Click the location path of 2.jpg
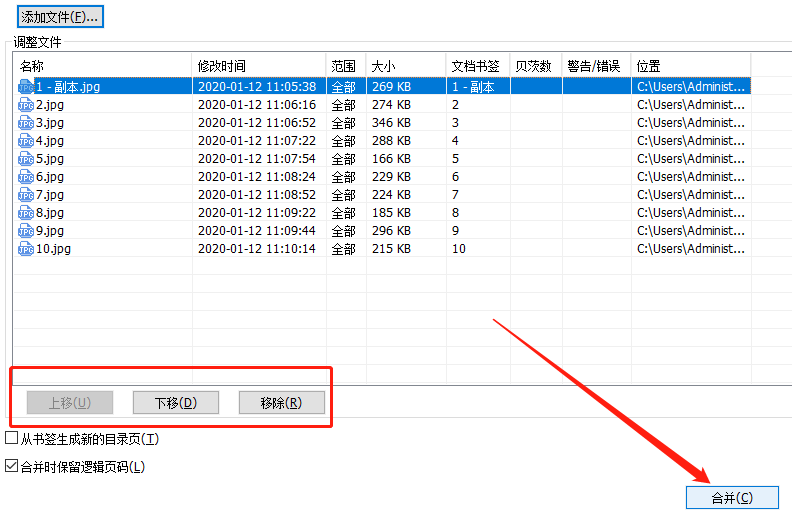Screen dimensions: 792x517 coord(691,105)
